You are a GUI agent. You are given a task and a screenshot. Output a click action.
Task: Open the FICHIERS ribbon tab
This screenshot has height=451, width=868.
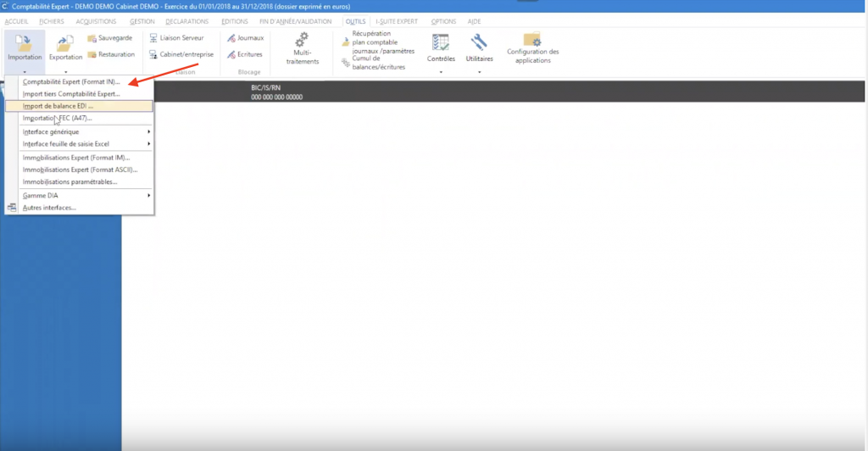[x=52, y=21]
